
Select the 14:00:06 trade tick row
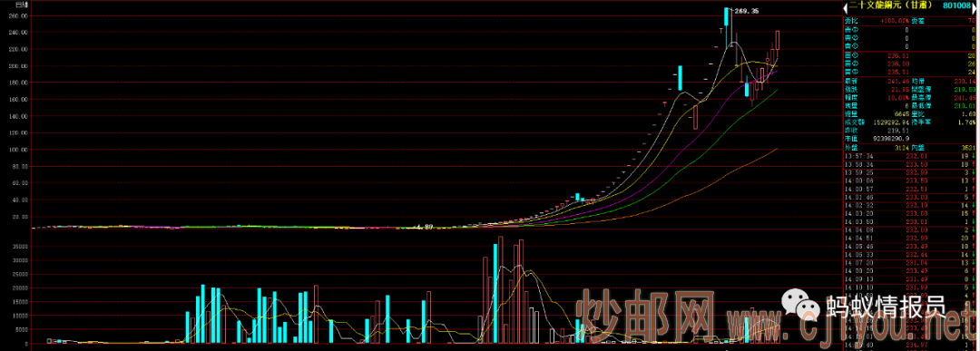point(910,180)
